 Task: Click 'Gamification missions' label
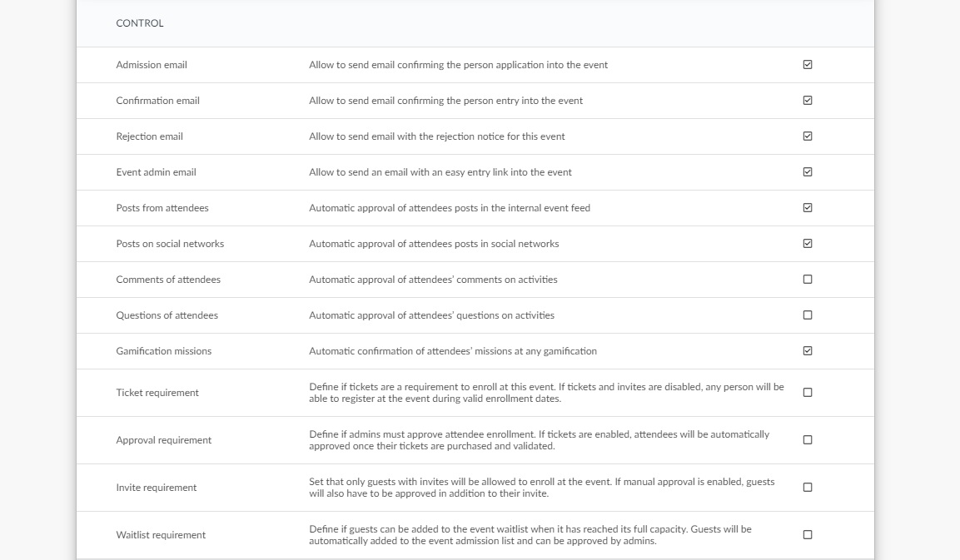(163, 351)
